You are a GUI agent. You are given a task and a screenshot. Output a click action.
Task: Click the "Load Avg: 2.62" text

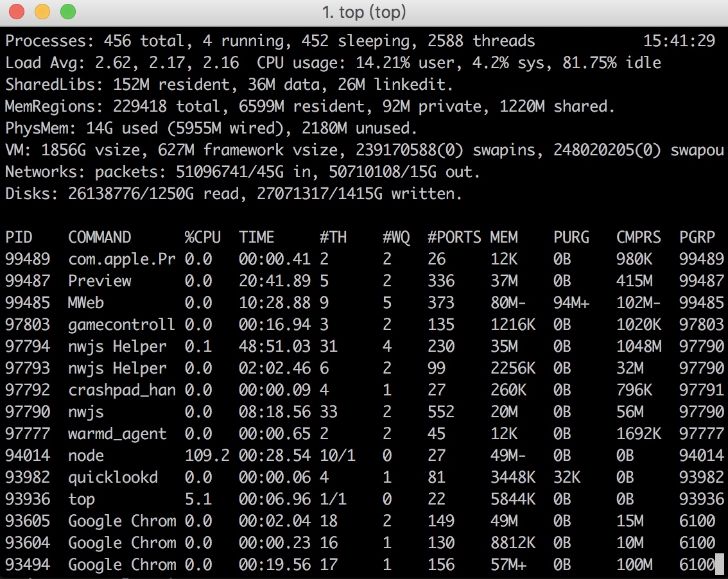[69, 63]
